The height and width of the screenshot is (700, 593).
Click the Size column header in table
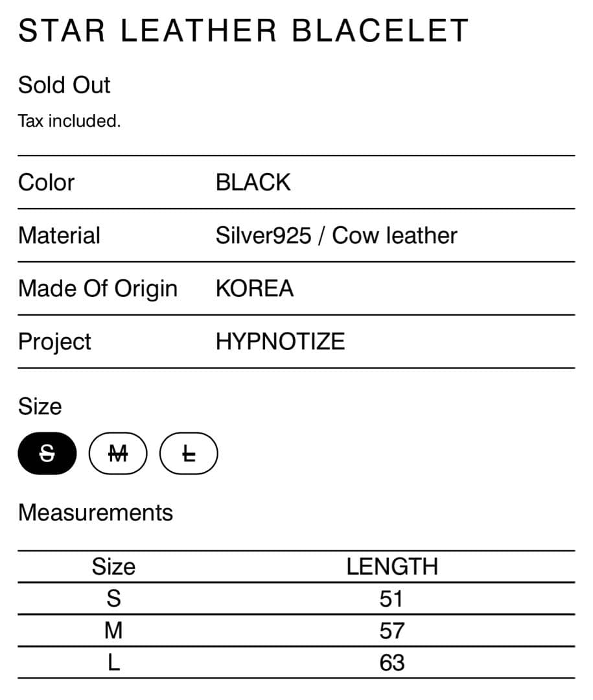pyautogui.click(x=113, y=566)
